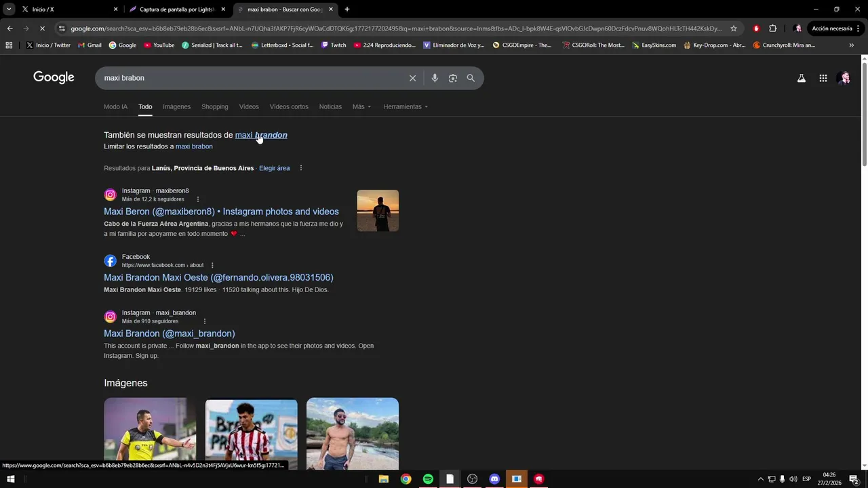Open the YouTube bookmark
868x488 pixels.
coord(159,45)
